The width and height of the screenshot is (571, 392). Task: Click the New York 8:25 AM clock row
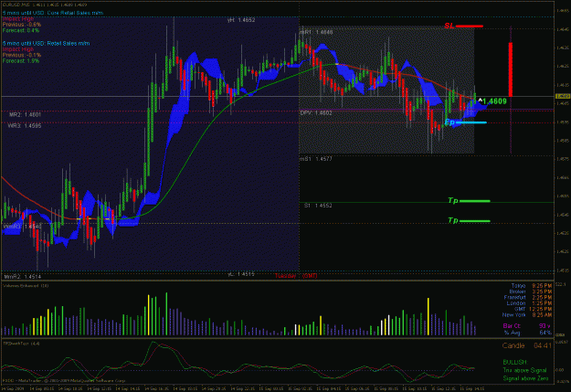point(527,315)
